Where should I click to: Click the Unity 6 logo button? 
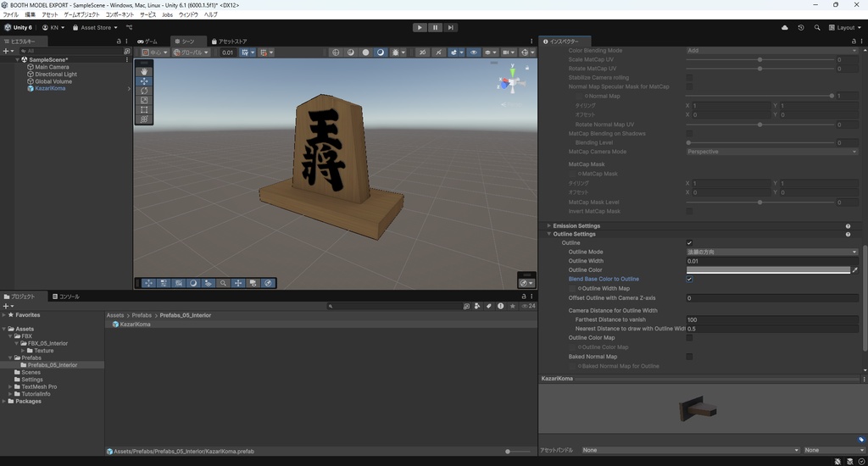[x=19, y=27]
